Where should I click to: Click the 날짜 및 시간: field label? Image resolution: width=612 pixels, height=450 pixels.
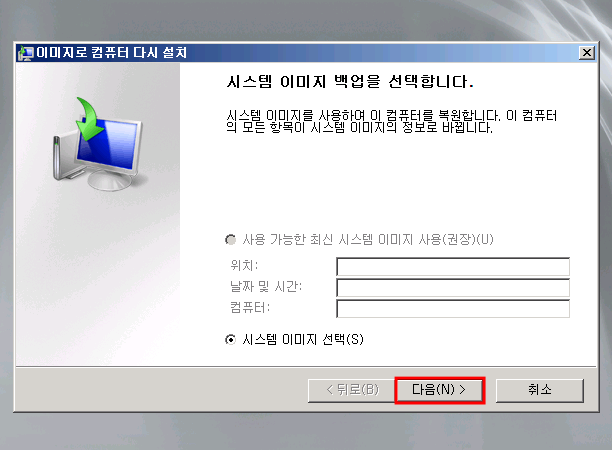(x=266, y=286)
